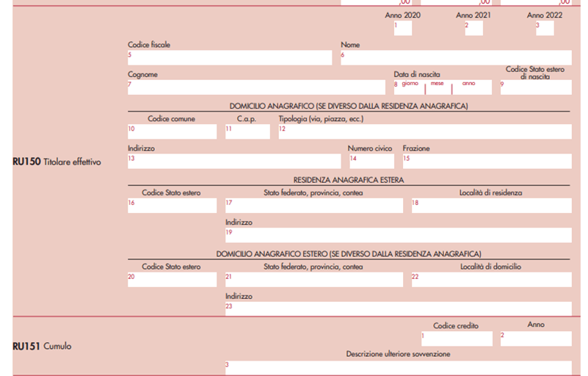Select Indirizzo field under Residenza anagrafica estera

click(398, 235)
